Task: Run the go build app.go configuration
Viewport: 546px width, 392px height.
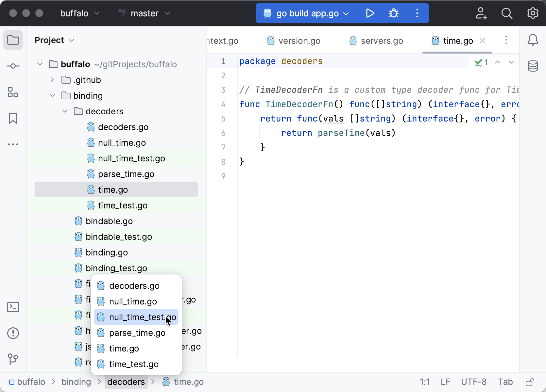Action: pyautogui.click(x=370, y=13)
